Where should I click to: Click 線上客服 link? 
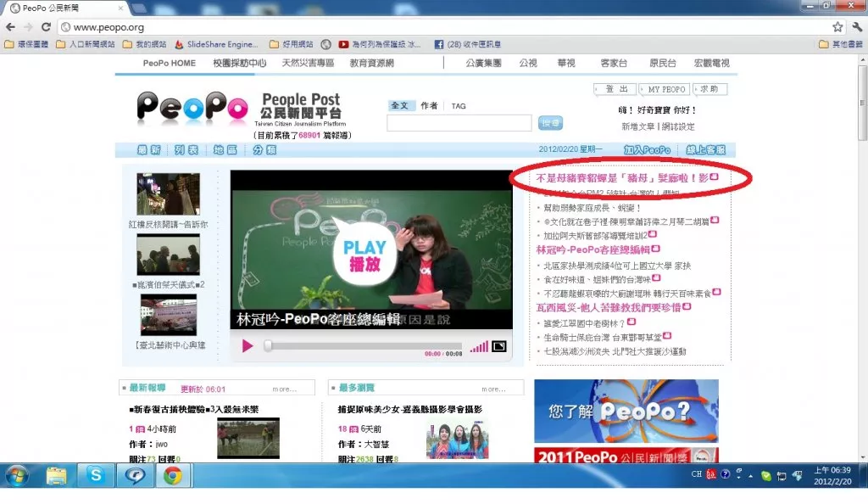coord(705,150)
